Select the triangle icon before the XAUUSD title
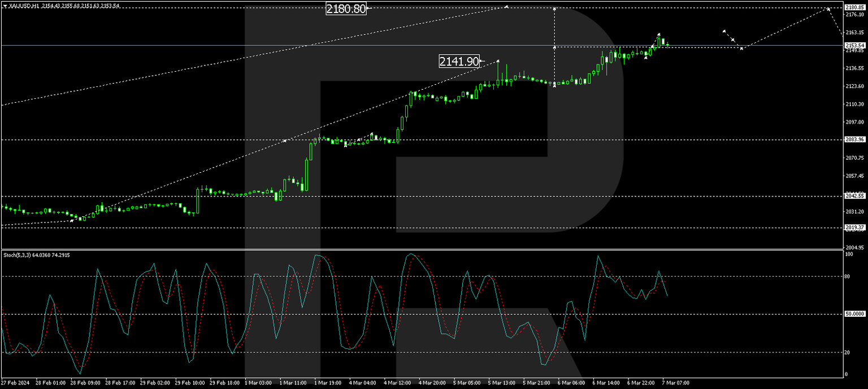The height and width of the screenshot is (389, 868). pos(5,5)
